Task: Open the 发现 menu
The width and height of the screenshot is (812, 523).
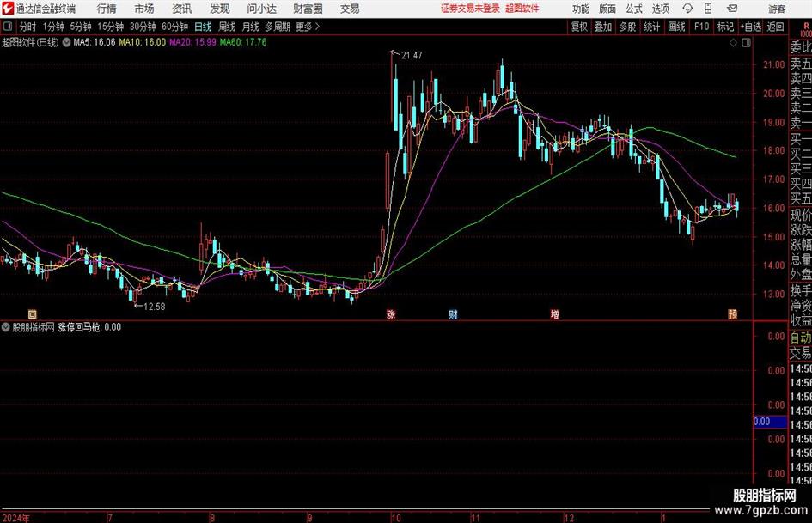Action: tap(220, 9)
